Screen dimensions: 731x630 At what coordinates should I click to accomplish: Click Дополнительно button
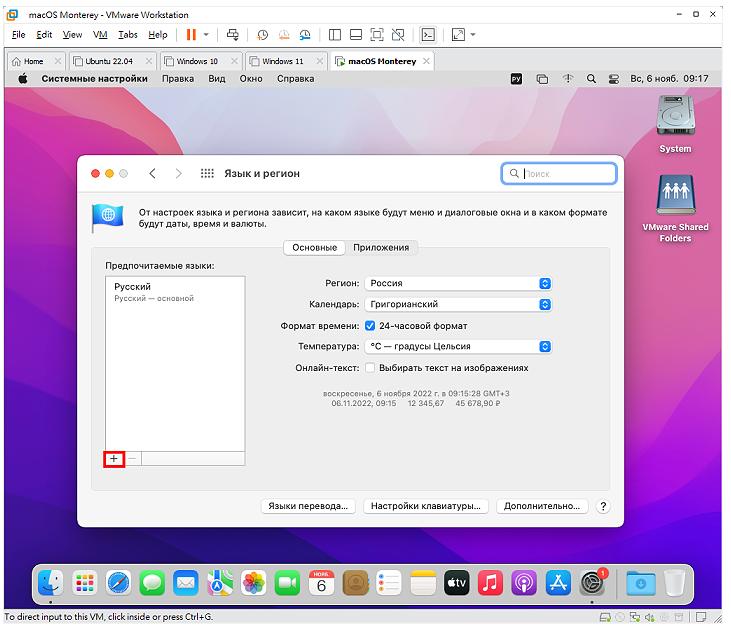pyautogui.click(x=542, y=506)
